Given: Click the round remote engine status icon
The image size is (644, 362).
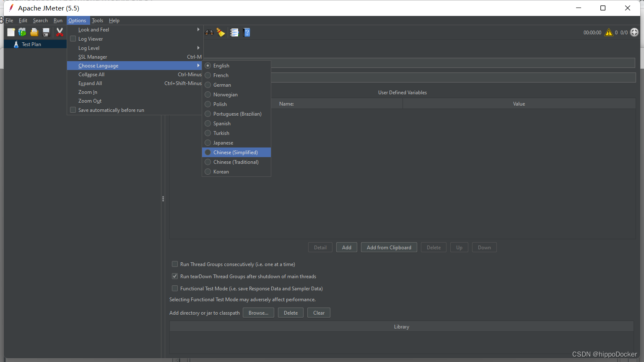Looking at the screenshot, I should tap(634, 32).
